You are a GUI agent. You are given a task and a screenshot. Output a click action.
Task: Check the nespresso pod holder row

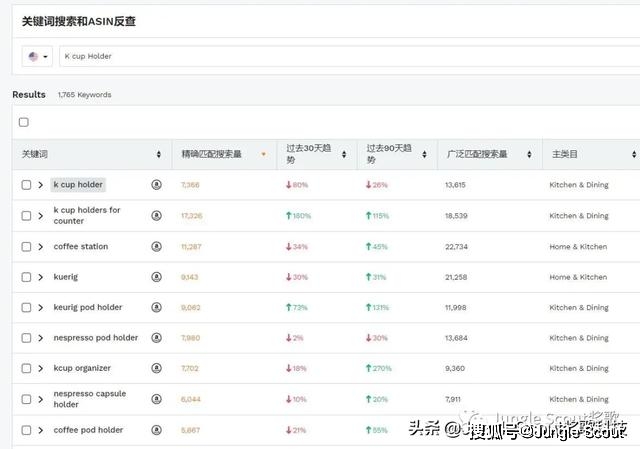pos(26,338)
